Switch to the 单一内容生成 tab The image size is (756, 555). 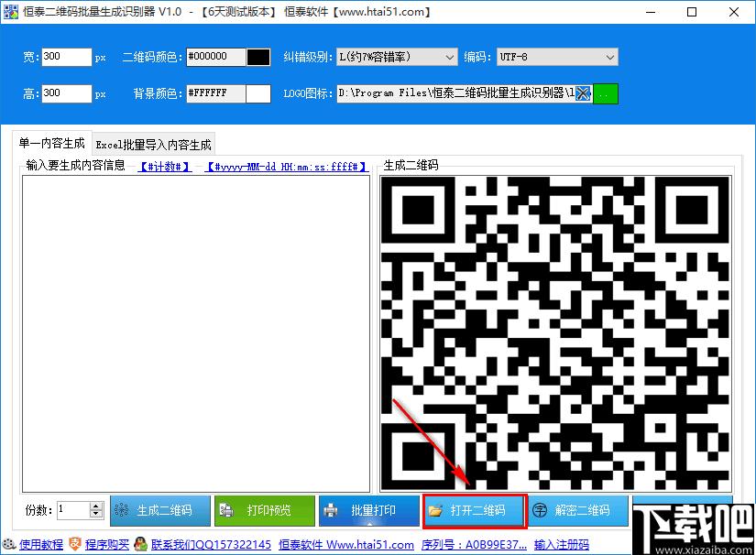click(x=51, y=144)
